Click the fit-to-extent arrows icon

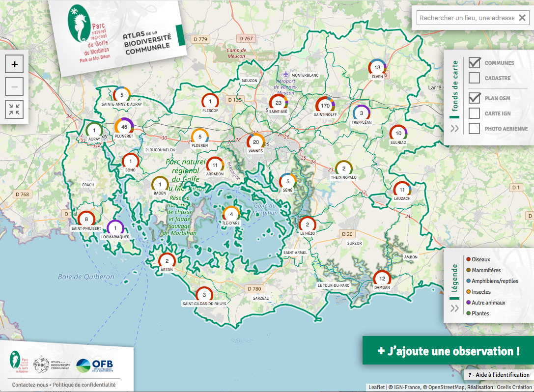[x=14, y=110]
